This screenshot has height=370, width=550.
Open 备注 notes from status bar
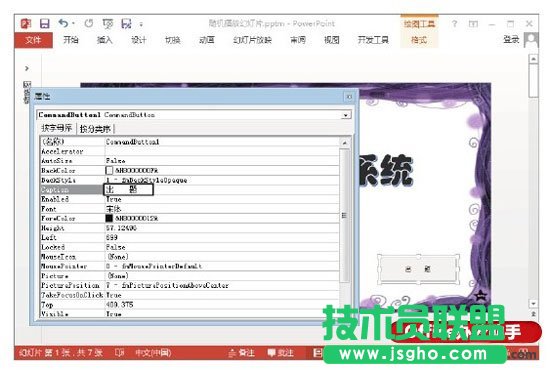pyautogui.click(x=241, y=352)
